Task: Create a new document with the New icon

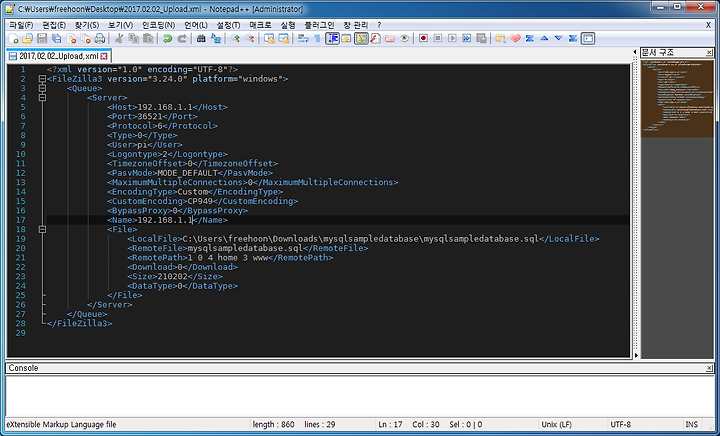Action: (13, 39)
